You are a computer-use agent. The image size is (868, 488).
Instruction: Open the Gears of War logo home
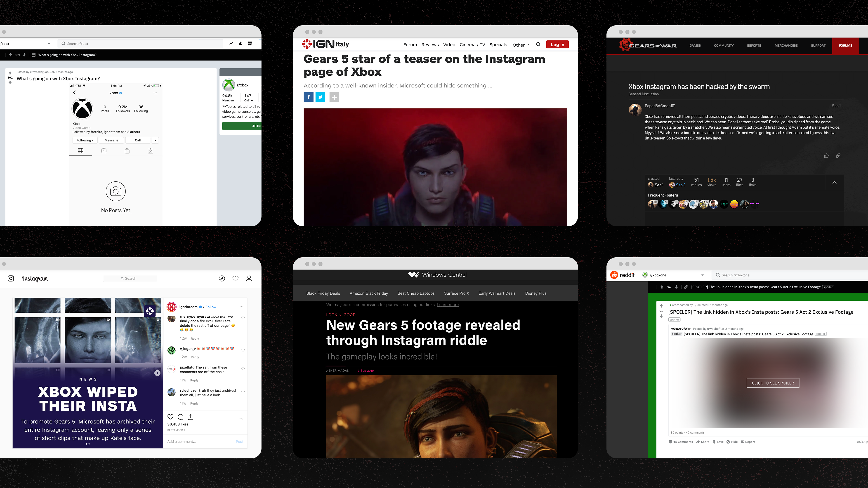(648, 45)
